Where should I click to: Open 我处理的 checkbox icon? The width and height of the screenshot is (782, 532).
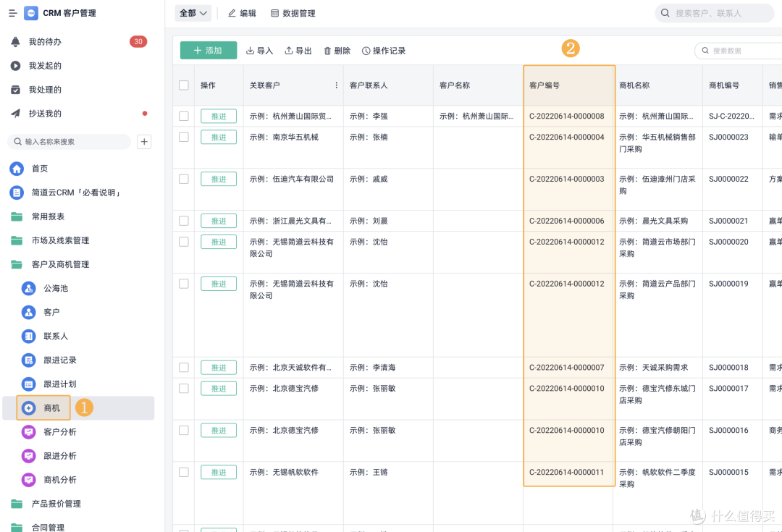pos(15,90)
